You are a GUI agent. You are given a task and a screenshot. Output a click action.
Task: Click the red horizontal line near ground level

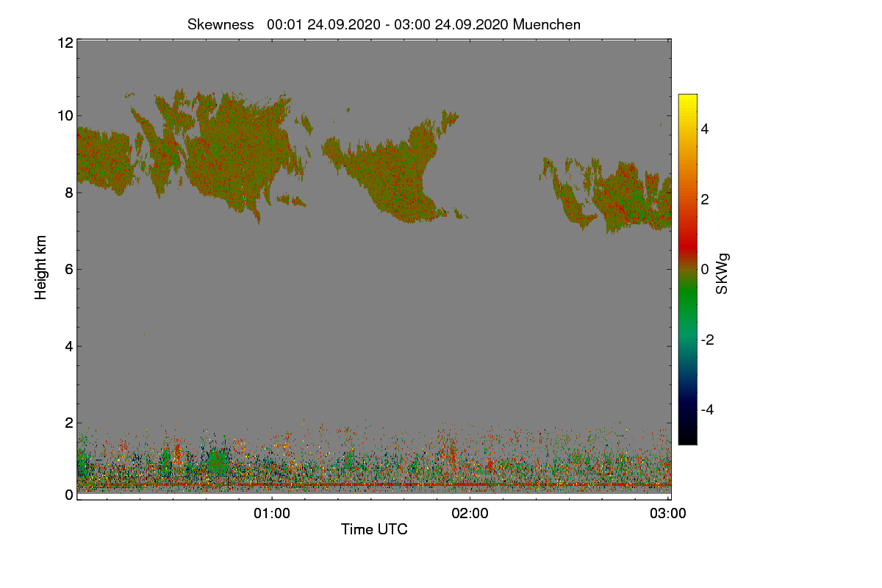(x=373, y=485)
